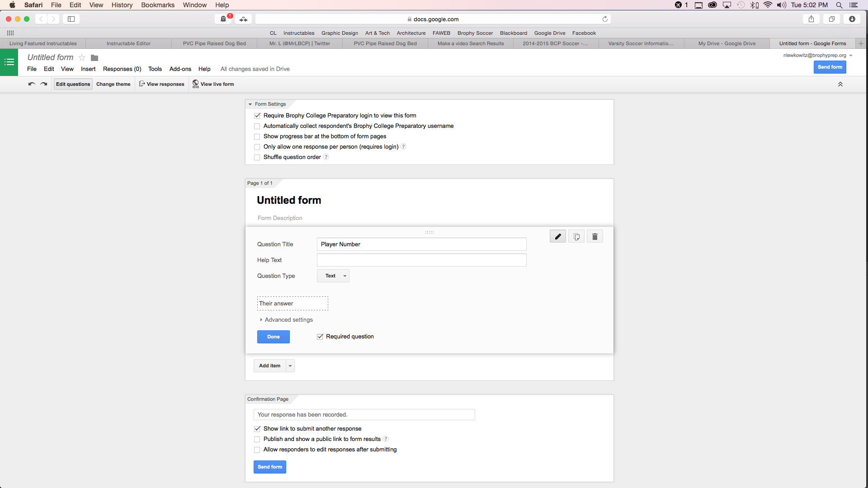The height and width of the screenshot is (488, 868).
Task: Switch to My Drive - Google Drive tab
Action: (726, 43)
